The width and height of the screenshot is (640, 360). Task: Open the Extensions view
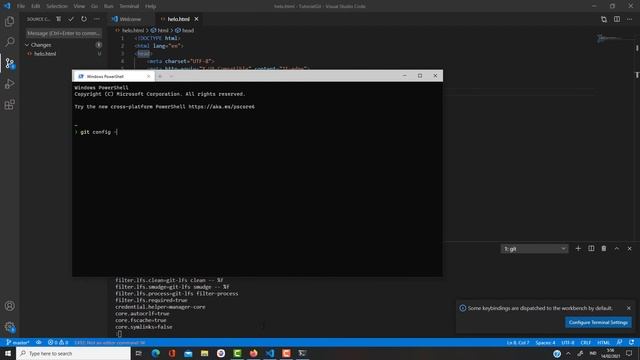tap(9, 104)
